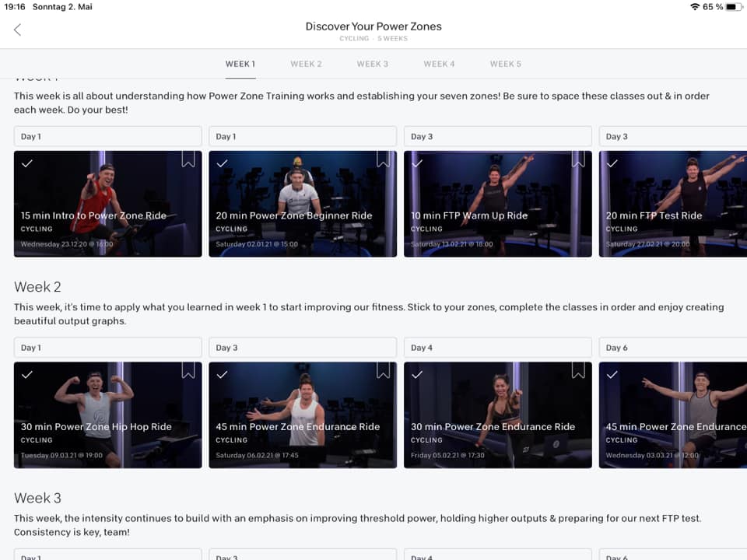
Task: Switch to the WEEK 3 tab
Action: tap(373, 64)
